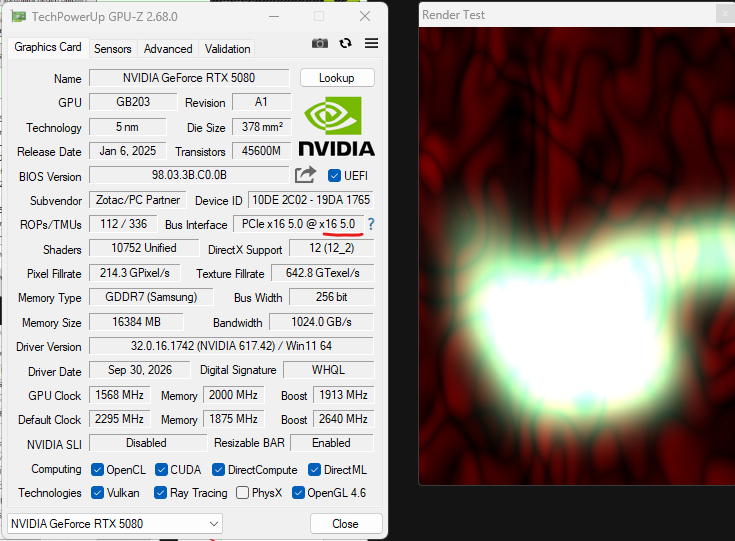Click the NVIDIA logo

click(337, 127)
